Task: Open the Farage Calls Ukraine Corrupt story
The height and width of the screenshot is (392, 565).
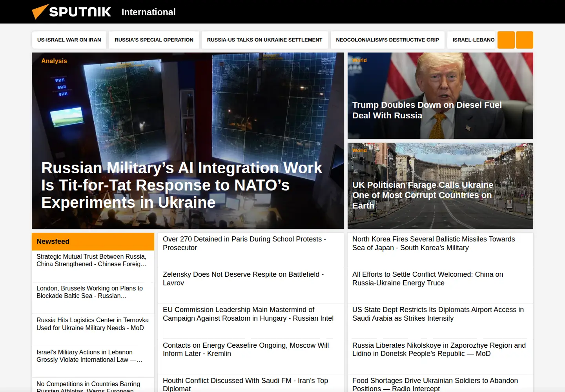Action: point(423,195)
